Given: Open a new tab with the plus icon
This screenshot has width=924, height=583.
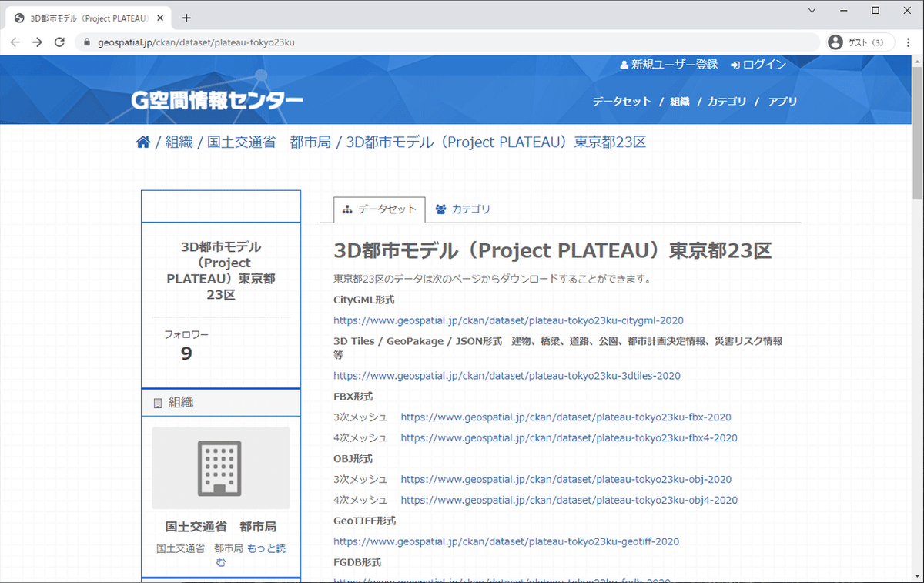Looking at the screenshot, I should click(x=186, y=18).
